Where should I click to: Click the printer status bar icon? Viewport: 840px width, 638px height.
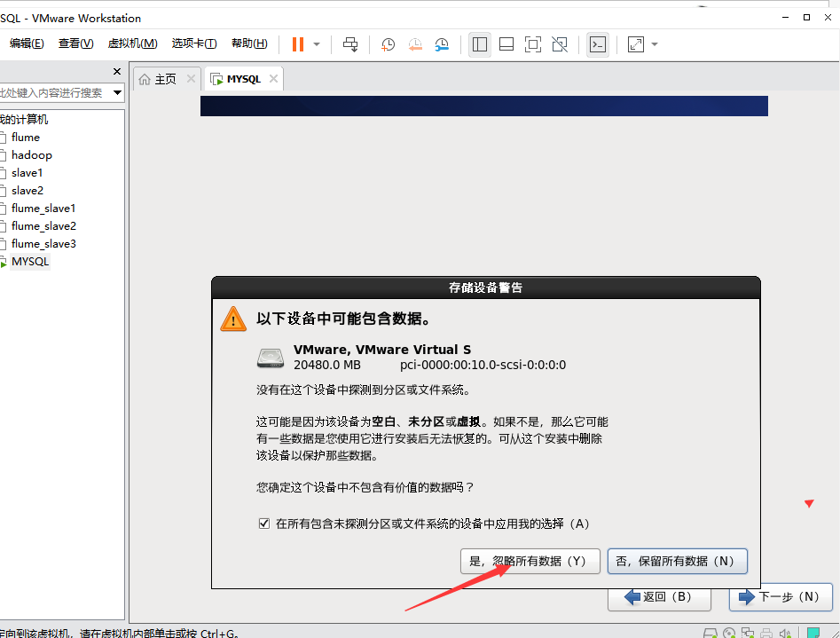(x=766, y=634)
